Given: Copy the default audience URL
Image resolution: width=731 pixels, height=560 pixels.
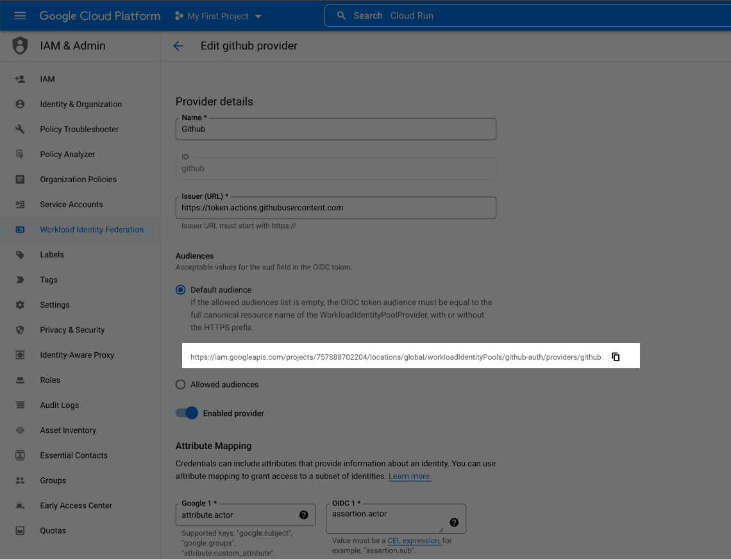Looking at the screenshot, I should (616, 357).
